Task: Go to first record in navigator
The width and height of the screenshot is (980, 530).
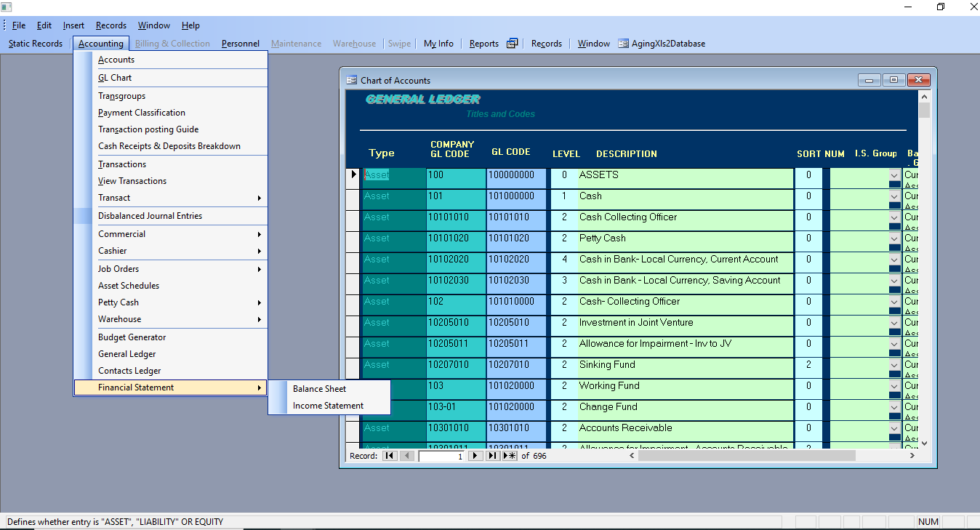Action: click(x=390, y=456)
